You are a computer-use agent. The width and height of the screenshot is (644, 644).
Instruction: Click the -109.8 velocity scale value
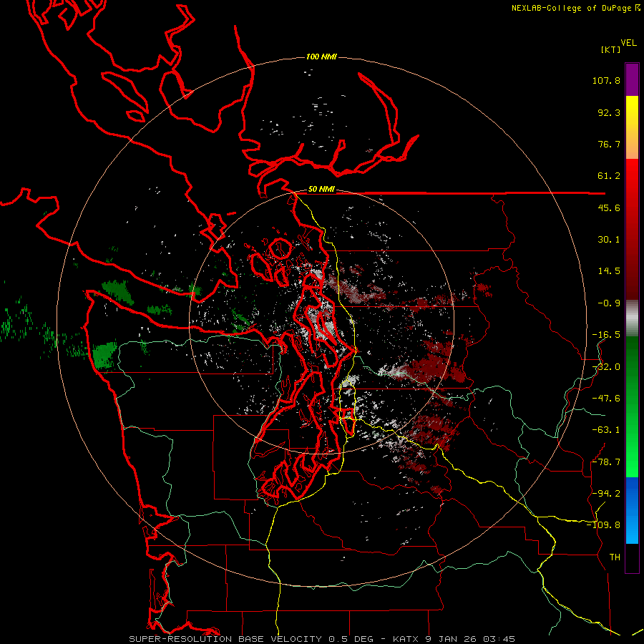coord(603,525)
